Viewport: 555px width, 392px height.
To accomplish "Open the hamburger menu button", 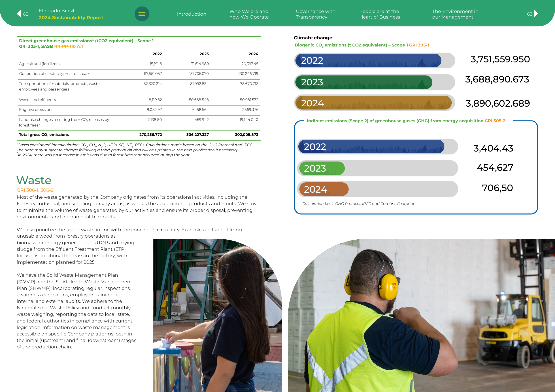I will point(142,14).
